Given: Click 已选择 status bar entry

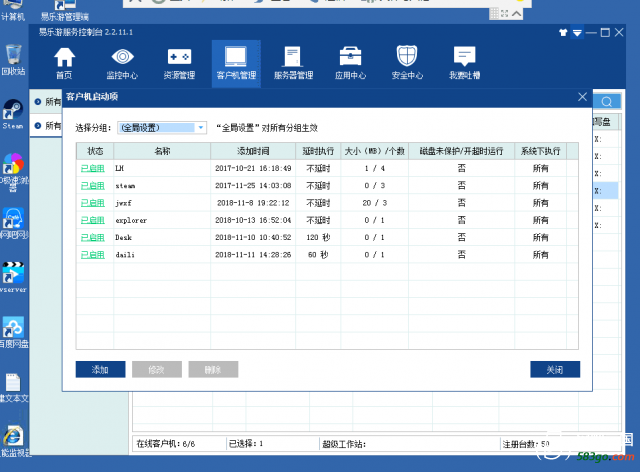Looking at the screenshot, I should (x=246, y=444).
